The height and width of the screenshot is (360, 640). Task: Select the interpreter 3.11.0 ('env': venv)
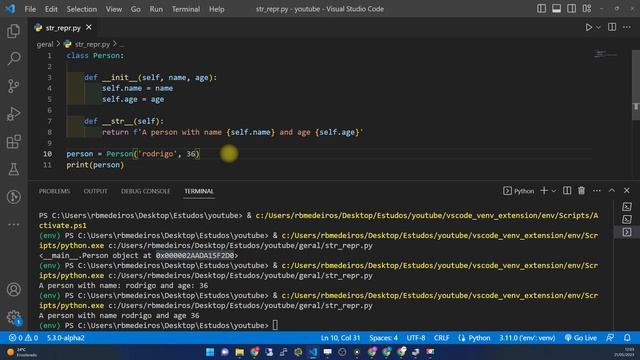[527, 338]
